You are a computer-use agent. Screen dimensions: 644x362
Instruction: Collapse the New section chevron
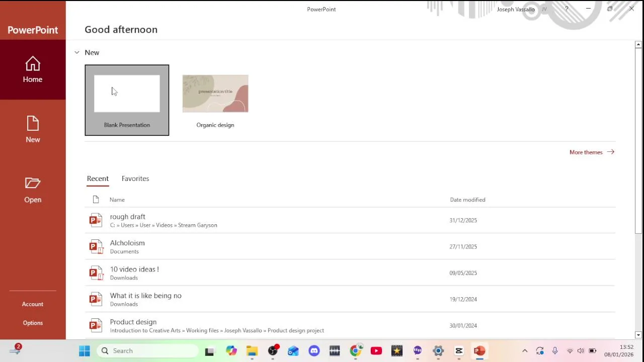click(77, 52)
